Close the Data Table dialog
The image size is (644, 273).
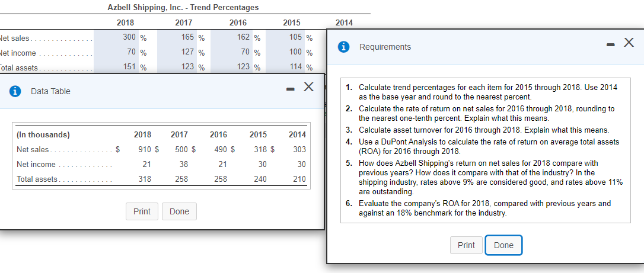[308, 88]
